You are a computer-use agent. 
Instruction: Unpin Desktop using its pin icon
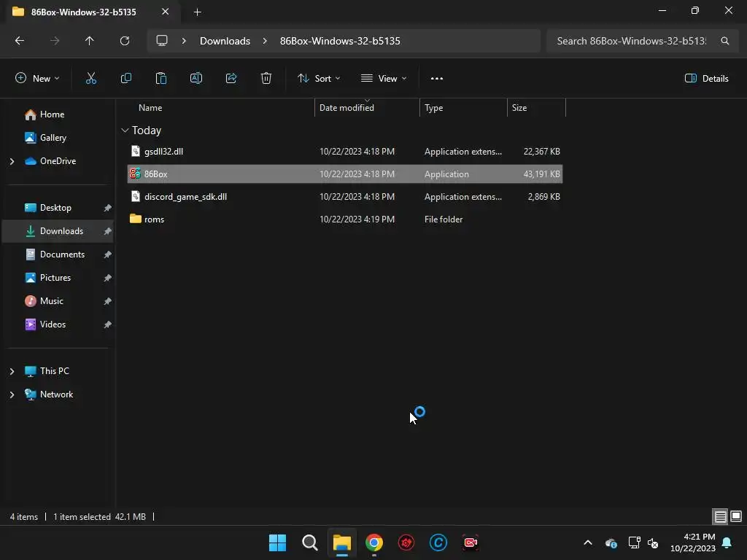(x=108, y=208)
